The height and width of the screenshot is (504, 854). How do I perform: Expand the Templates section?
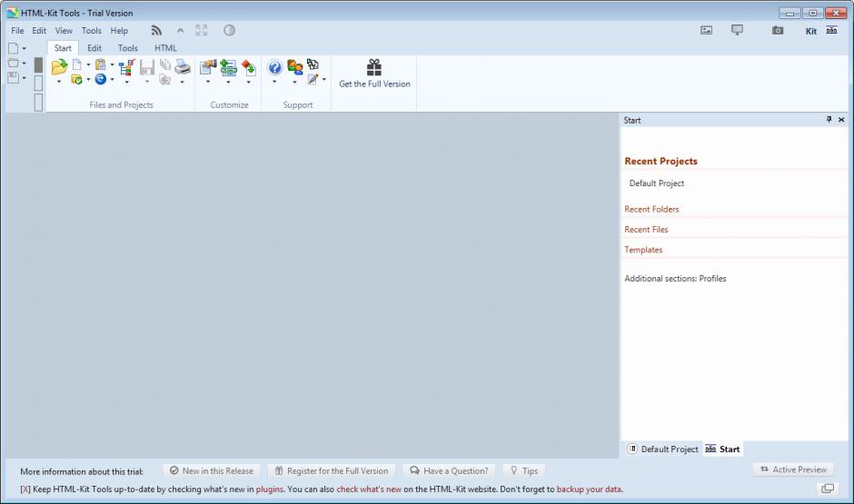643,250
